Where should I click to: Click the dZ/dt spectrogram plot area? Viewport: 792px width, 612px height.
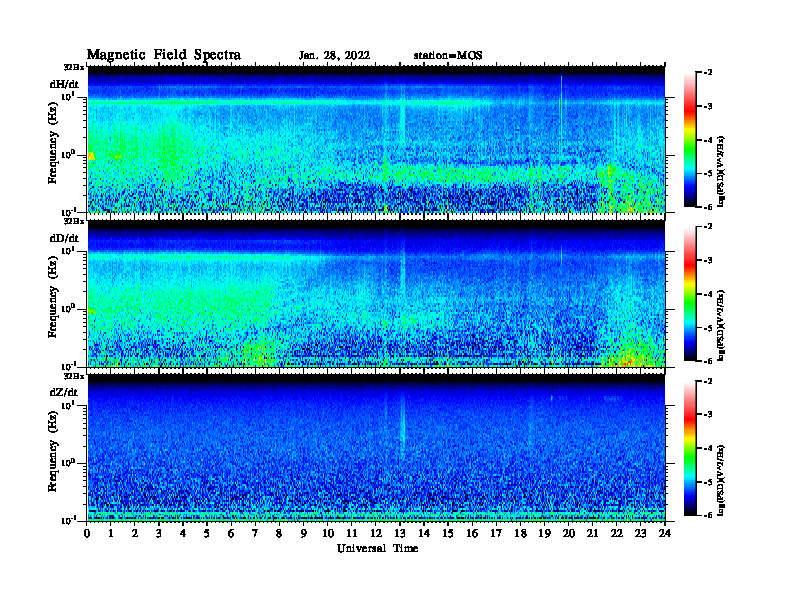[x=376, y=448]
